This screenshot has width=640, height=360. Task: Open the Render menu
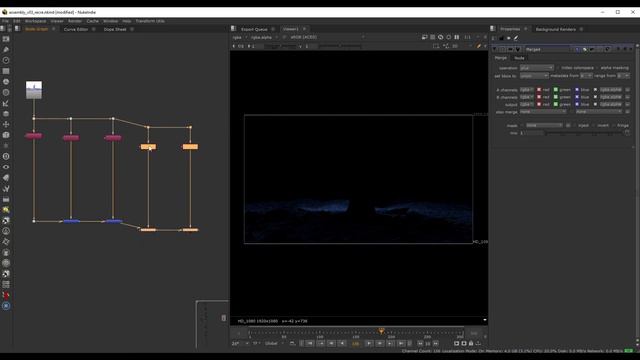75,21
